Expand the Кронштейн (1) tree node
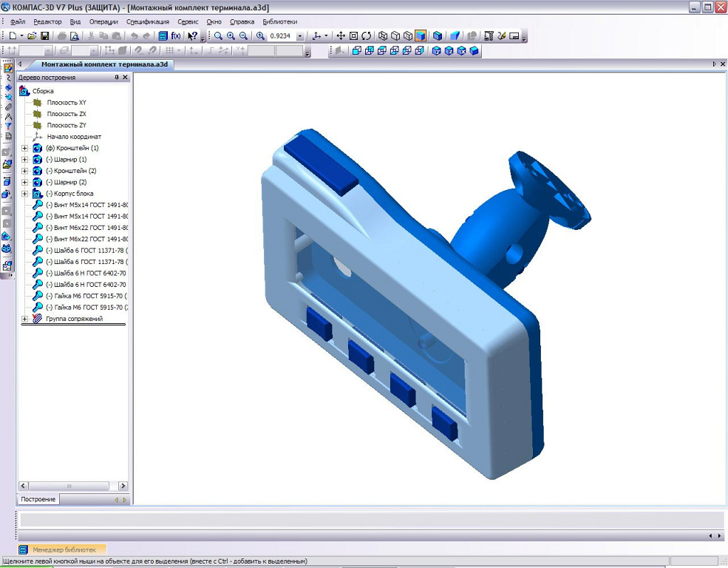 25,148
